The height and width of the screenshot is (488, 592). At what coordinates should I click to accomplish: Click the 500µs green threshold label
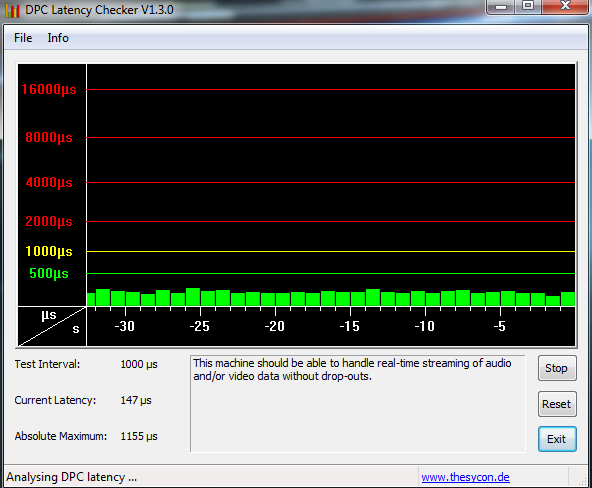point(49,274)
